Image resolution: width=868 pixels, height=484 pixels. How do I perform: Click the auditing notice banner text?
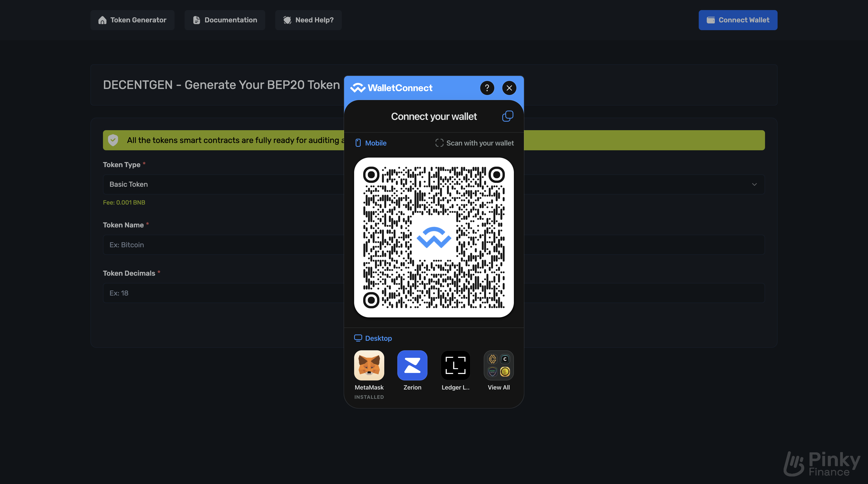click(235, 140)
